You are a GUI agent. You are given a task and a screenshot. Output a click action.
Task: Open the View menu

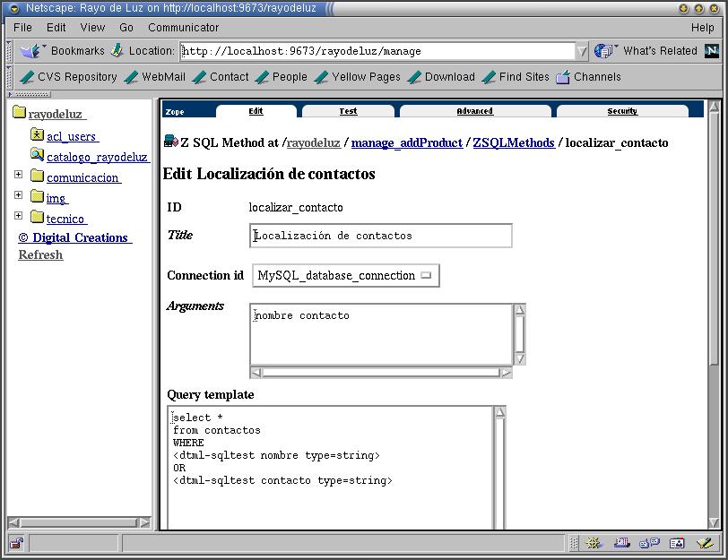(92, 28)
